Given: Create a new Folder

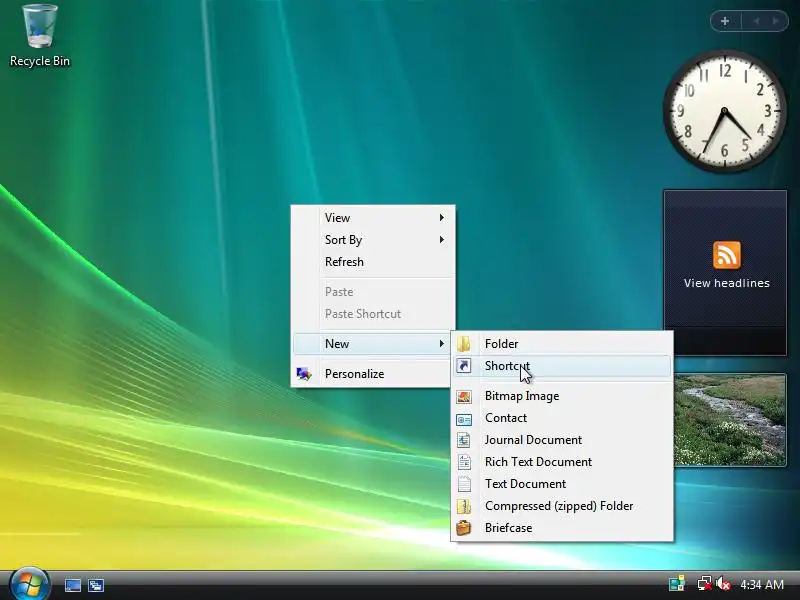Looking at the screenshot, I should tap(562, 344).
